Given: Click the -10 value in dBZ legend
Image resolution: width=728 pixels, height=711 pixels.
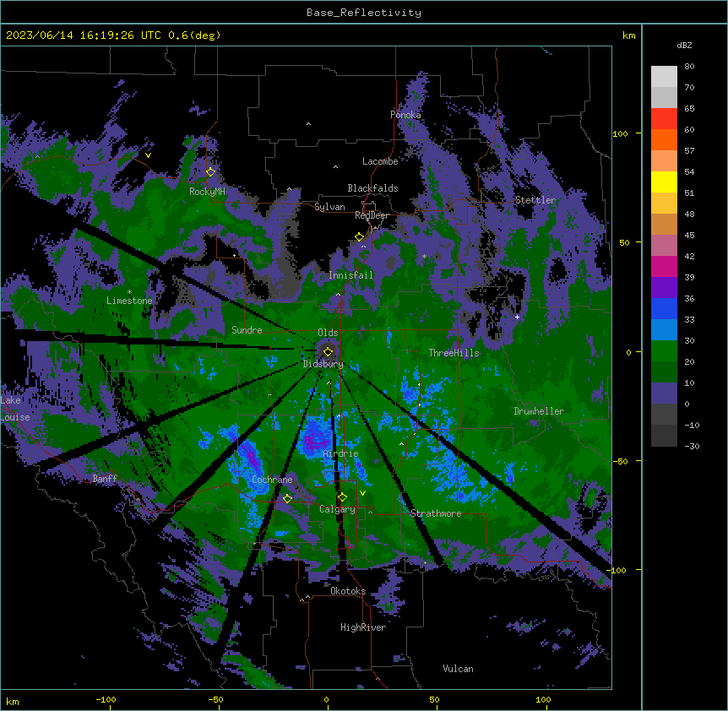Looking at the screenshot, I should (692, 425).
